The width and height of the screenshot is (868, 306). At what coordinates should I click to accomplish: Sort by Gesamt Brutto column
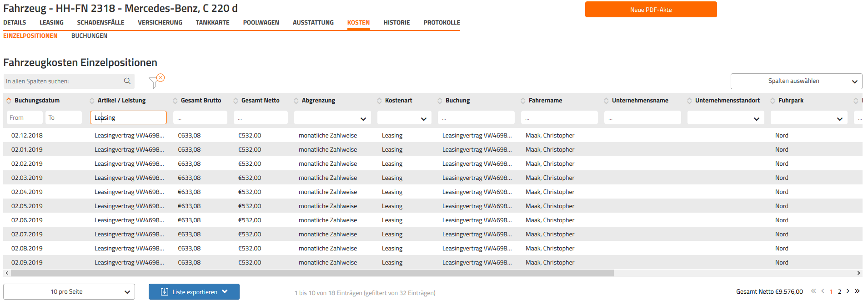coord(175,101)
